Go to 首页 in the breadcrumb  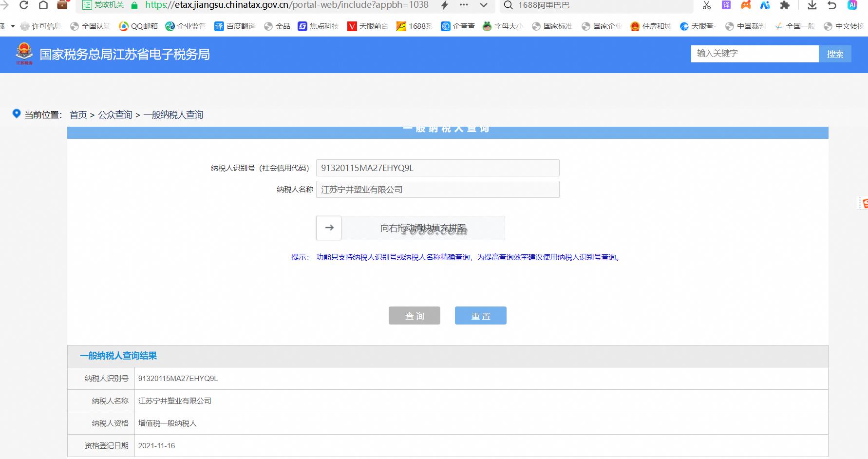pyautogui.click(x=78, y=115)
